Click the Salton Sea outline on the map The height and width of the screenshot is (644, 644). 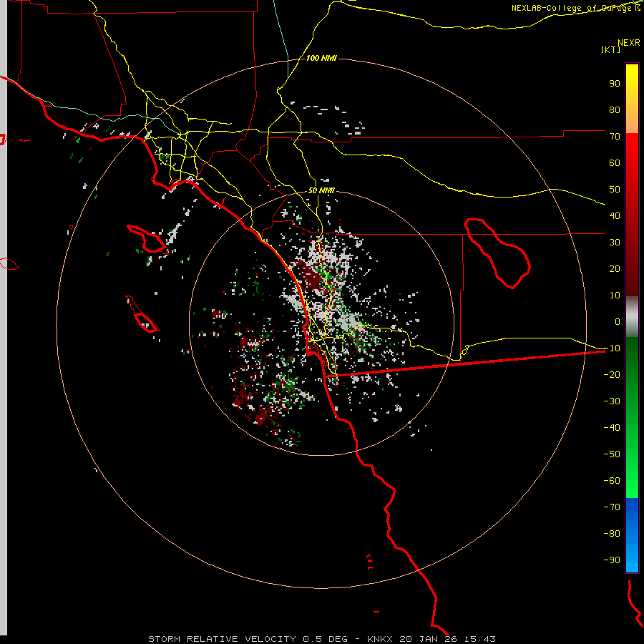tap(497, 253)
